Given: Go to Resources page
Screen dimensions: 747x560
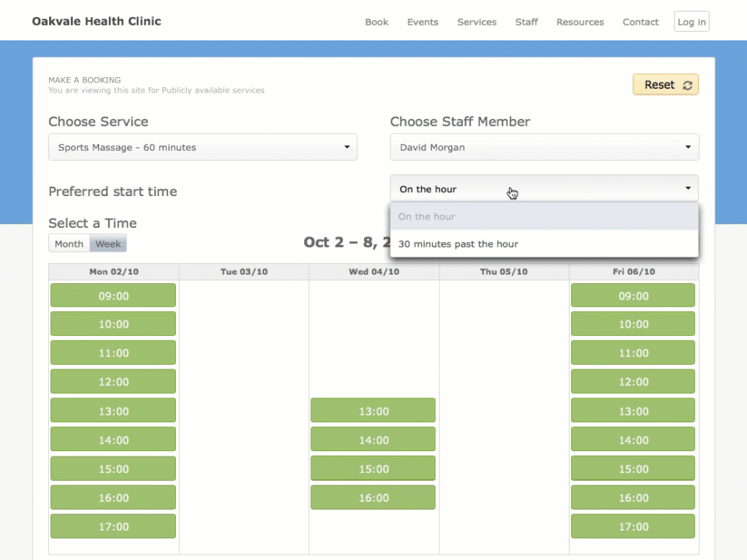Looking at the screenshot, I should coord(580,22).
